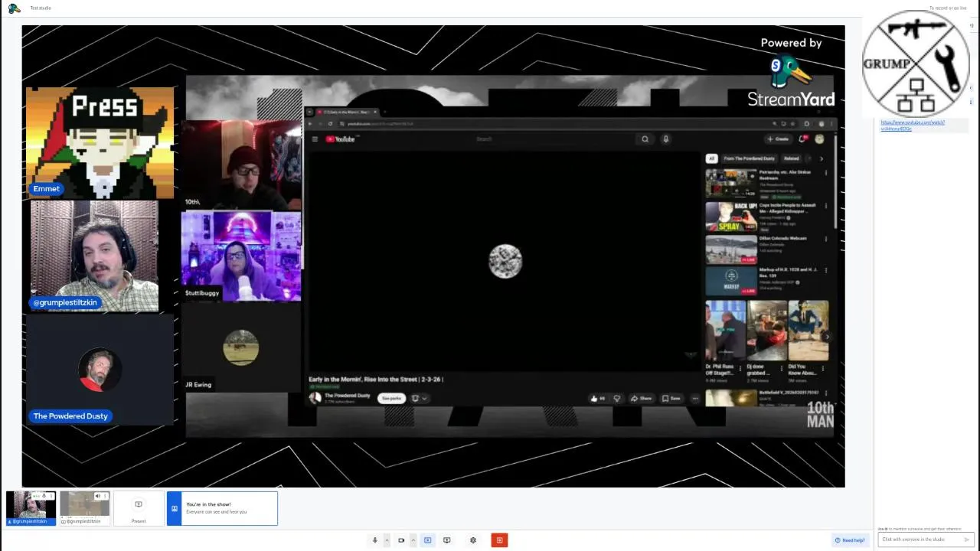Open The Powdered Dusty channel name

(x=347, y=396)
